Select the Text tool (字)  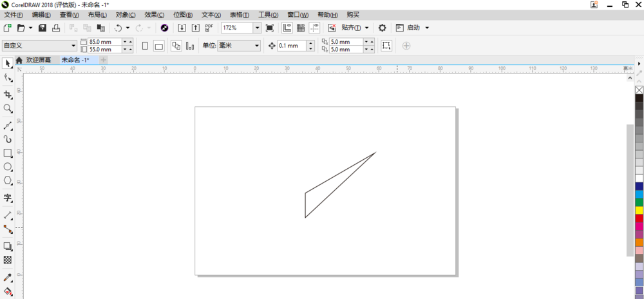8,198
